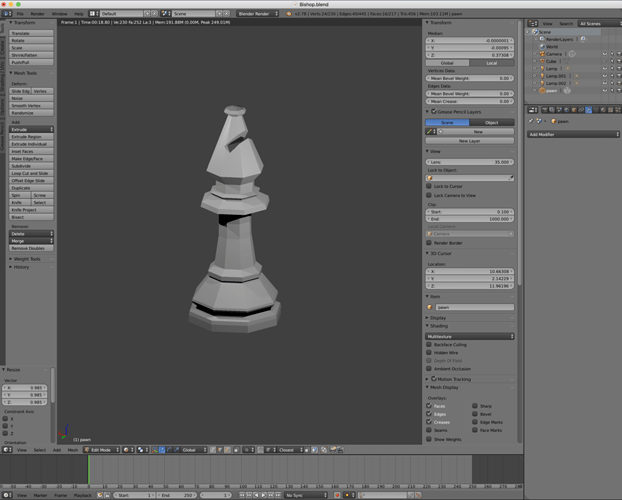
Task: Enable face select mode icon
Action: pos(227,450)
